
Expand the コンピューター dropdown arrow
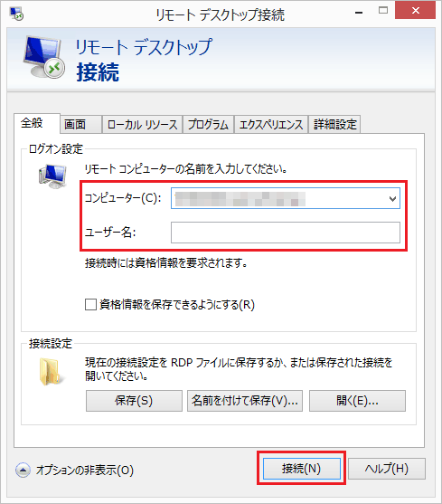[392, 199]
